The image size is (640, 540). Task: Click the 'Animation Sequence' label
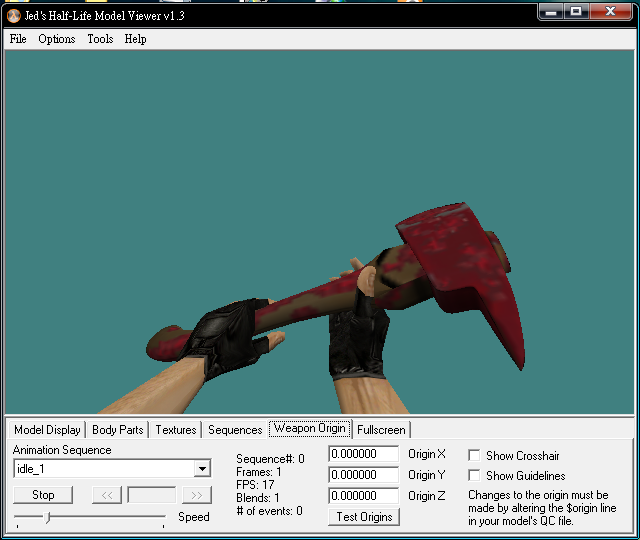click(x=62, y=450)
